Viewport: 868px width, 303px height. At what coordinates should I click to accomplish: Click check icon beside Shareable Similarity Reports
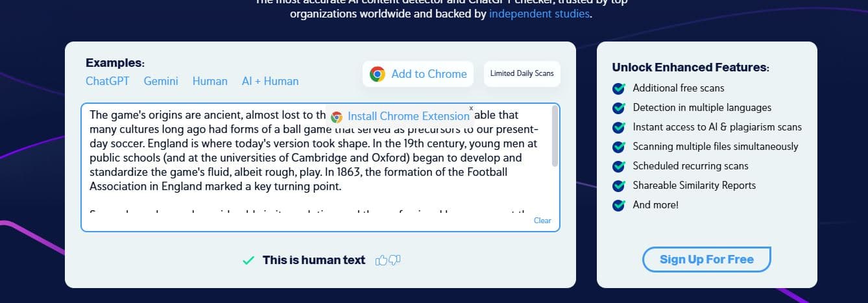[x=619, y=186]
